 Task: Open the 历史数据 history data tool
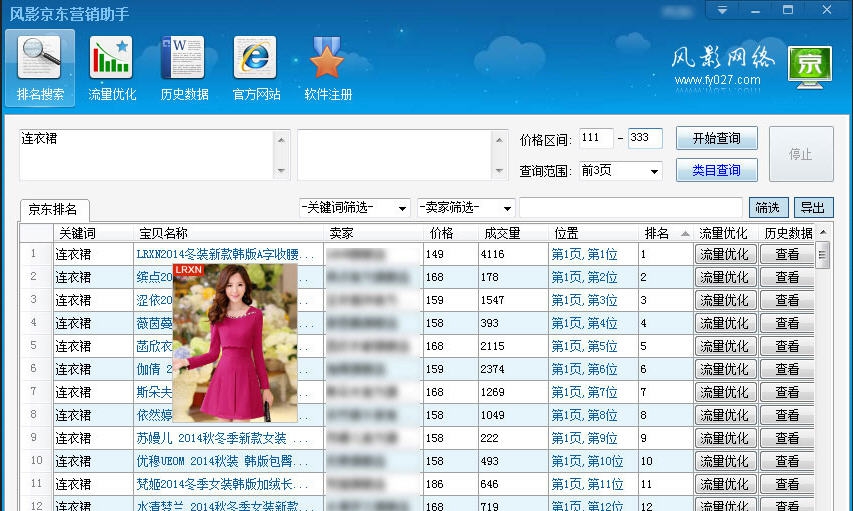click(184, 69)
